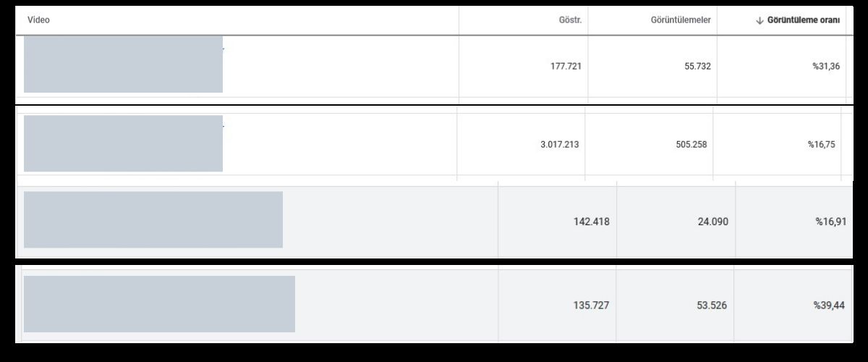Viewport: 868px width, 362px height.
Task: Click the Göstr. column header
Action: point(570,20)
